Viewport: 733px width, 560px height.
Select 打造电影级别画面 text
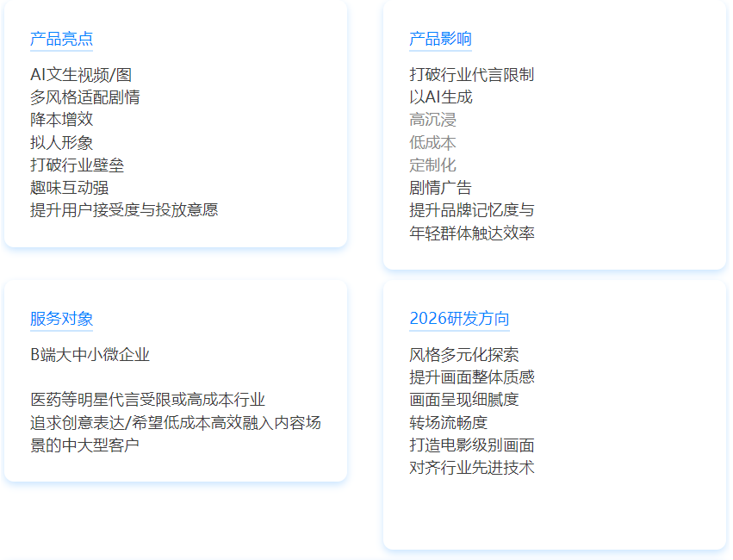[471, 445]
